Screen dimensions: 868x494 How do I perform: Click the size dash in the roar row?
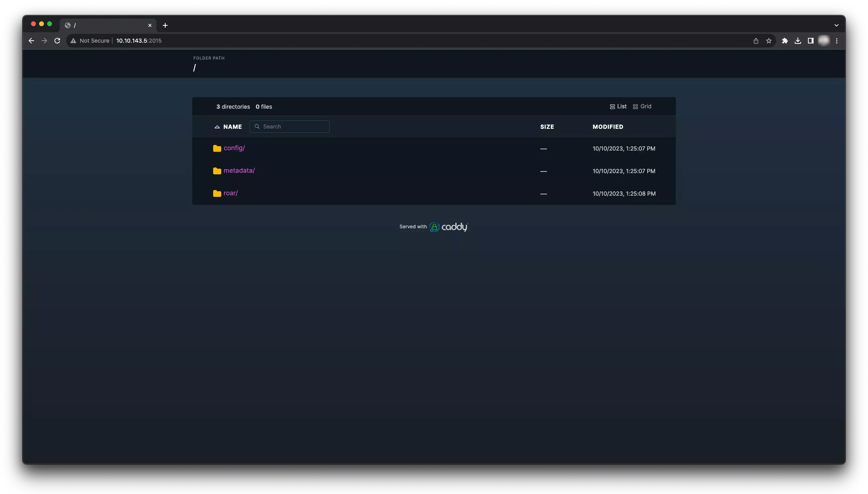544,194
